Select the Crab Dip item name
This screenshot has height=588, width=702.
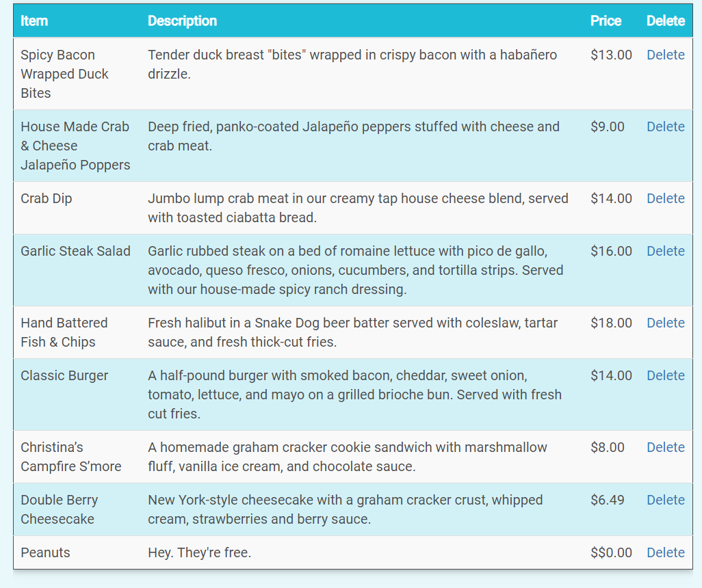click(46, 198)
